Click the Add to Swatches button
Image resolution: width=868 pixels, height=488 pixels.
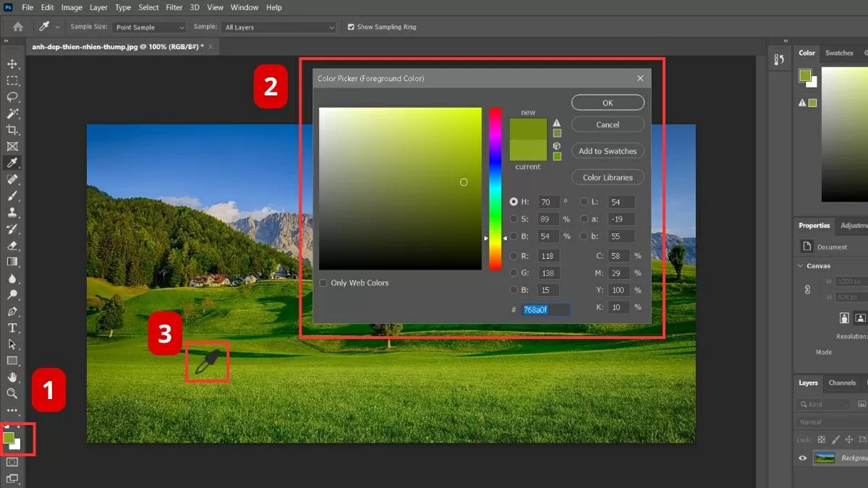(x=608, y=151)
